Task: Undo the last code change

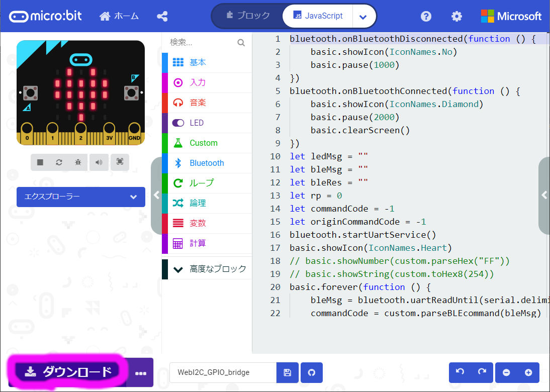Action: [460, 372]
